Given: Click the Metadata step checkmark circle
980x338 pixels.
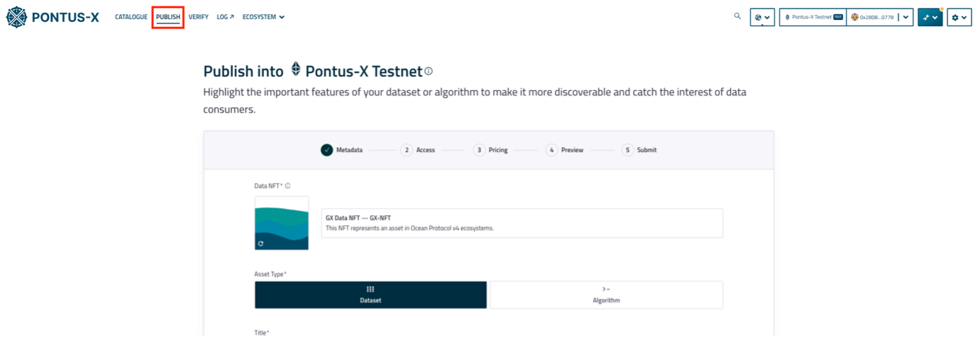Looking at the screenshot, I should (x=326, y=150).
